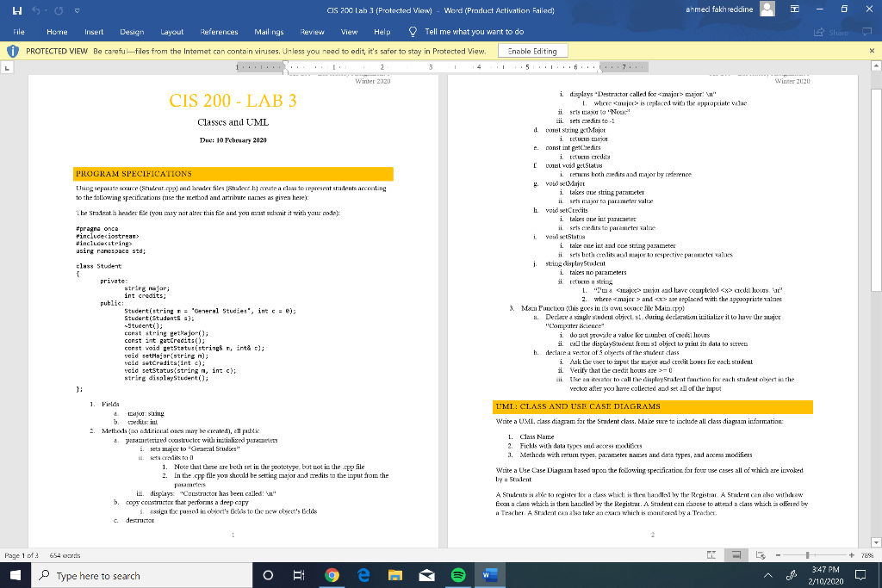Select Read Mode in the status bar
This screenshot has height=588, width=882.
tap(711, 554)
